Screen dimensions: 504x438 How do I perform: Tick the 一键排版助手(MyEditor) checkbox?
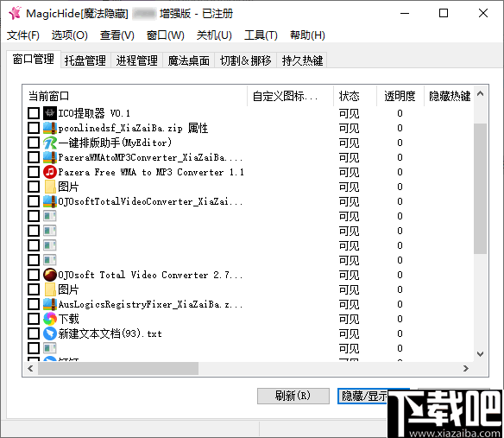point(34,143)
